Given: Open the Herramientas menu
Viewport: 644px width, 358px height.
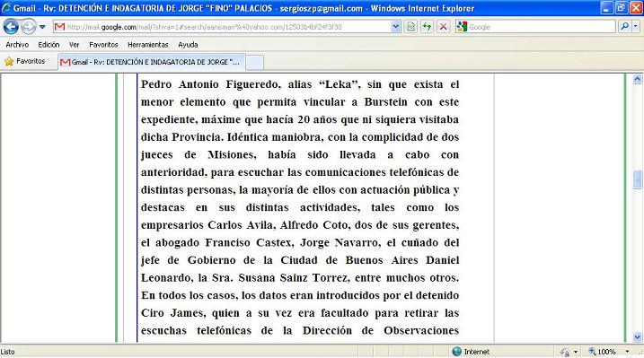Looking at the screenshot, I should point(148,45).
